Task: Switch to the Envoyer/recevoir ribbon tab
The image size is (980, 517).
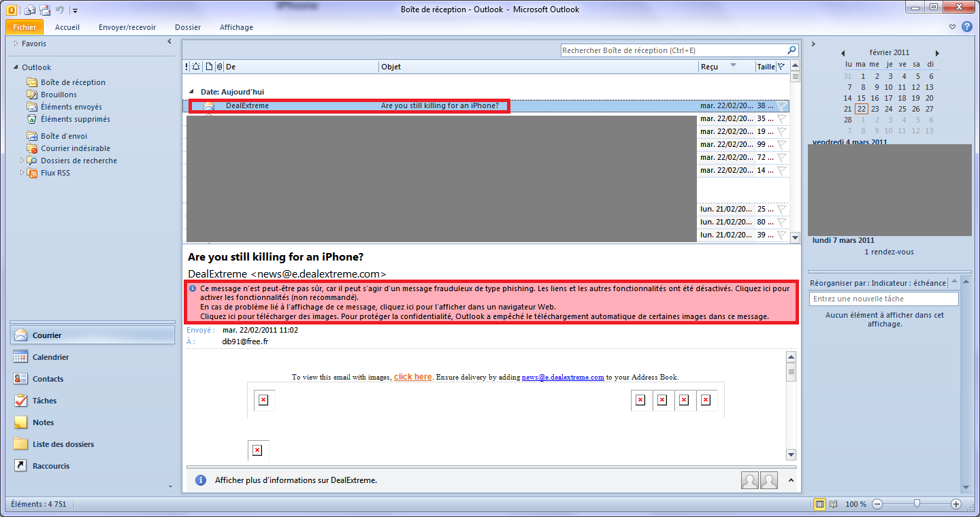Action: point(127,27)
